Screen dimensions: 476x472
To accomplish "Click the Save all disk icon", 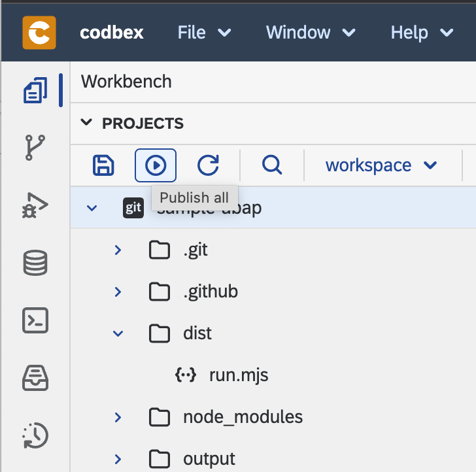I will pos(103,165).
